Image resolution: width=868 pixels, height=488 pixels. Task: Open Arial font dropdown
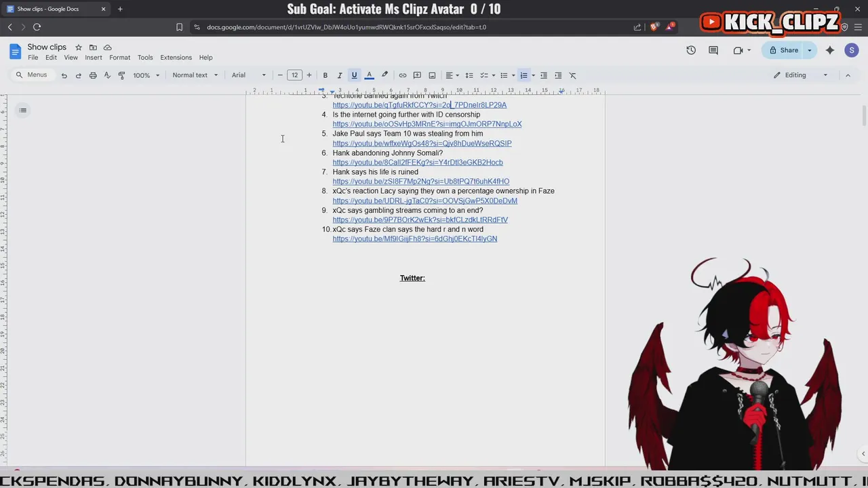click(x=249, y=75)
